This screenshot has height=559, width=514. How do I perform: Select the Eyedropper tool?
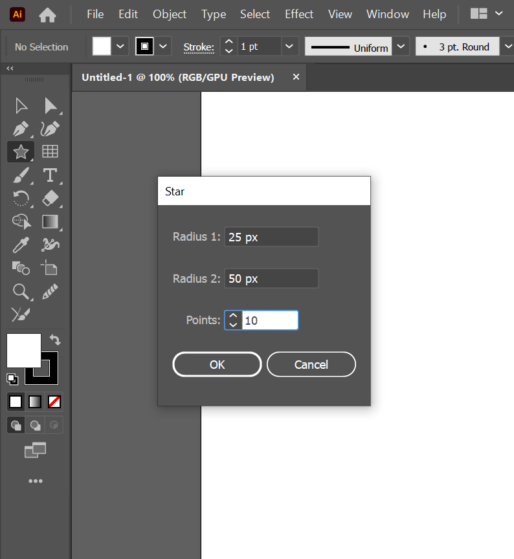[x=21, y=245]
